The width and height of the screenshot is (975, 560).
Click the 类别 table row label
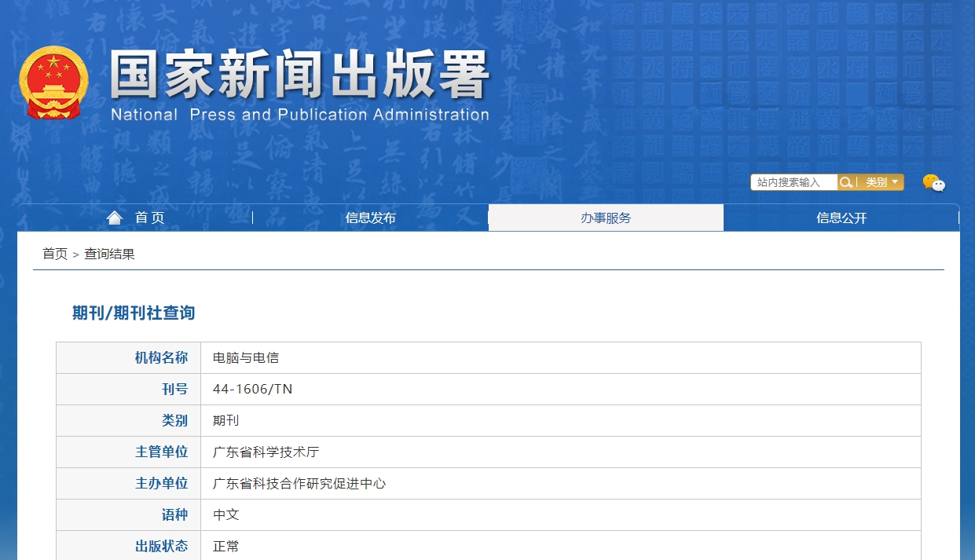pos(174,420)
